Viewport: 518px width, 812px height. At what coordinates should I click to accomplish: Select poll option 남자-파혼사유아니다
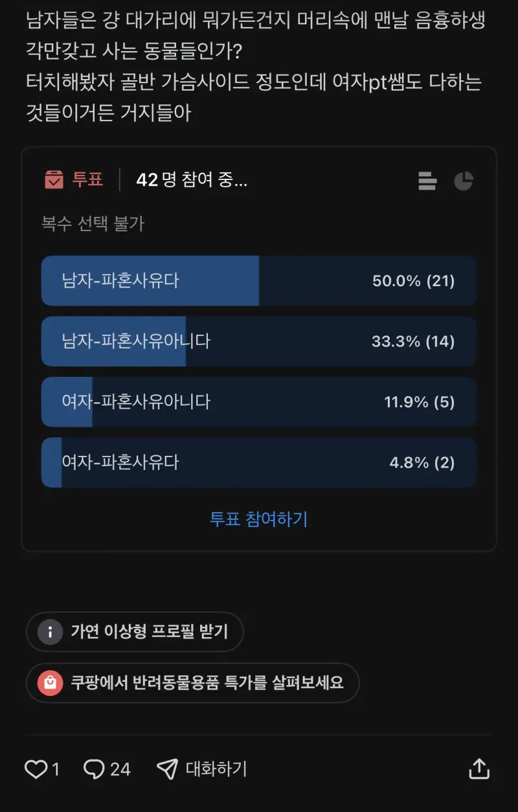(x=259, y=341)
